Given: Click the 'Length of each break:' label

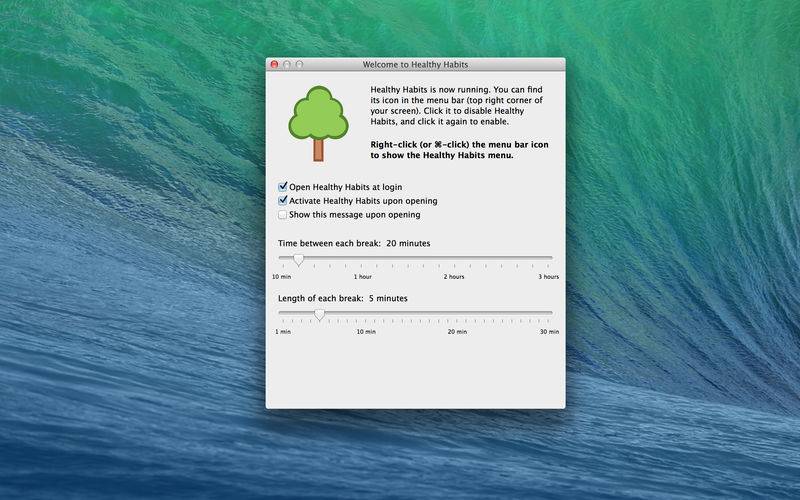Looking at the screenshot, I should [321, 298].
